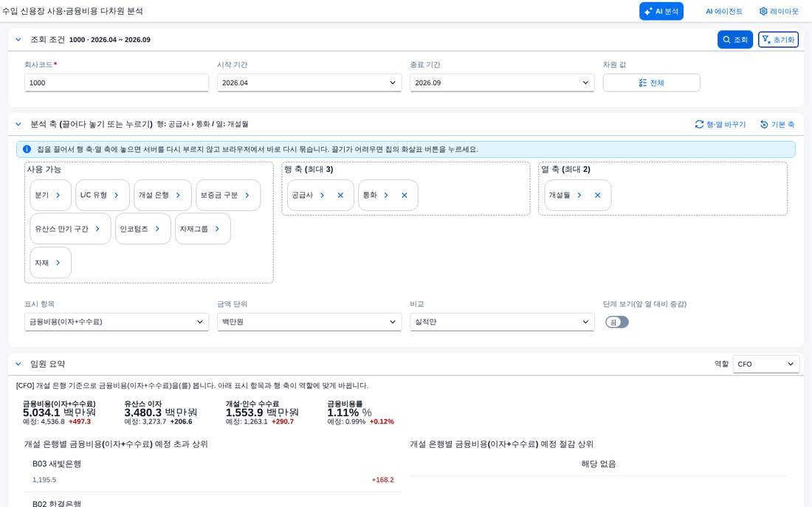Click arrow on 개설 은행 chip
This screenshot has width=812, height=507.
click(178, 196)
